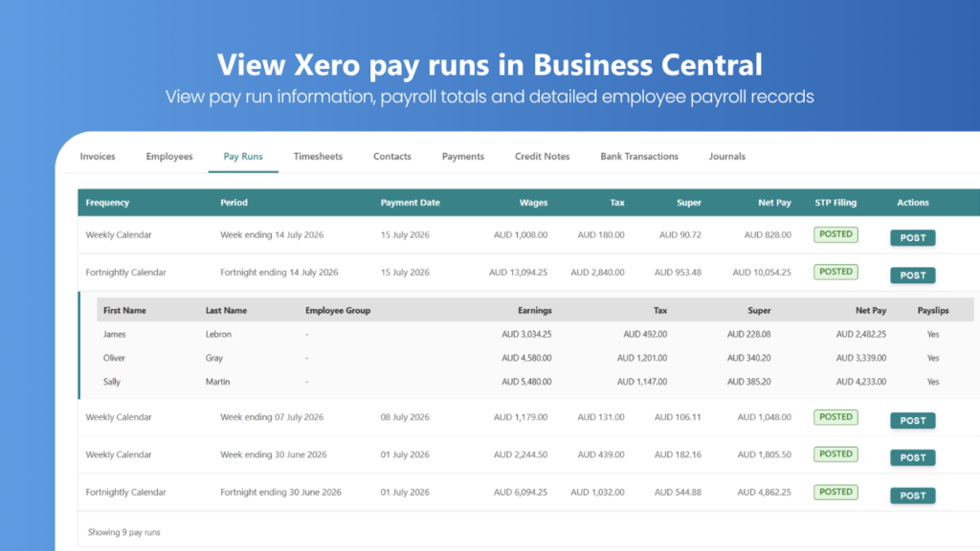Click 'Showing 9 pay runs' footer text

[123, 532]
